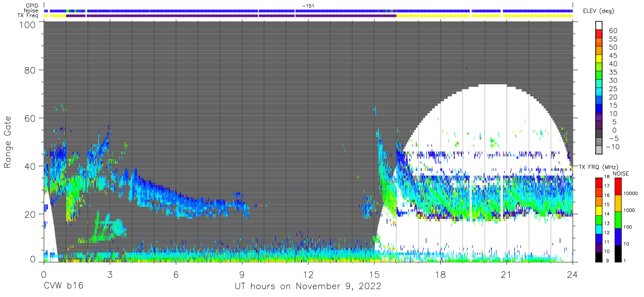Click the 80 tick label on range gate axis
The width and height of the screenshot is (644, 297).
pyautogui.click(x=30, y=70)
